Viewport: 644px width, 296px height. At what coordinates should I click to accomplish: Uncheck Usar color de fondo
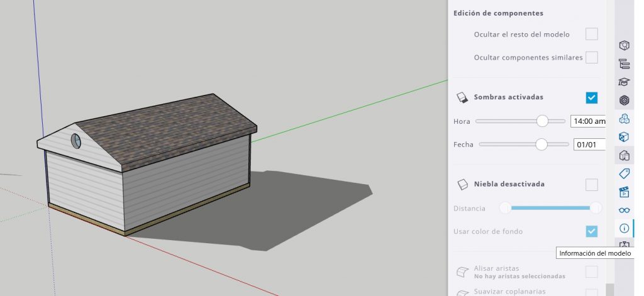[x=591, y=231]
